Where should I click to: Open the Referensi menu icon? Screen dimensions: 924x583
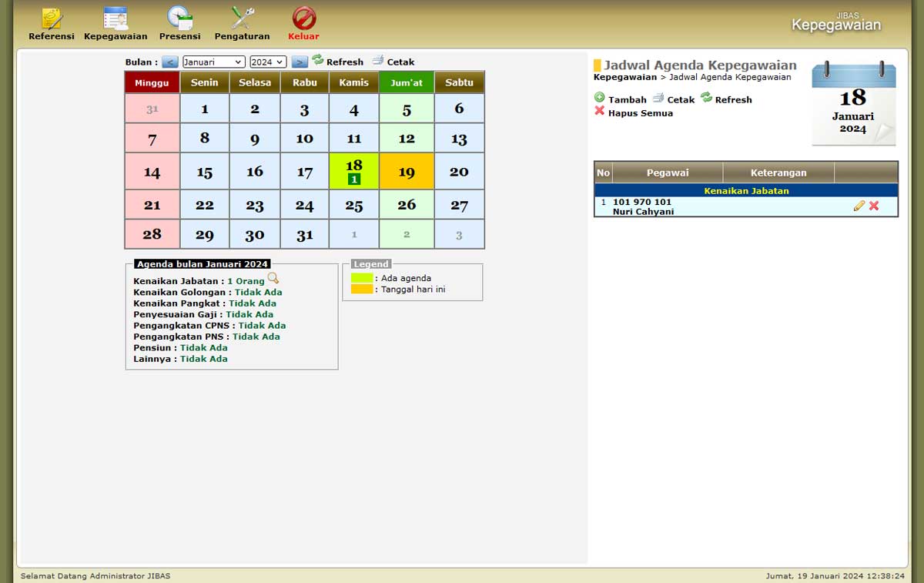(x=51, y=18)
